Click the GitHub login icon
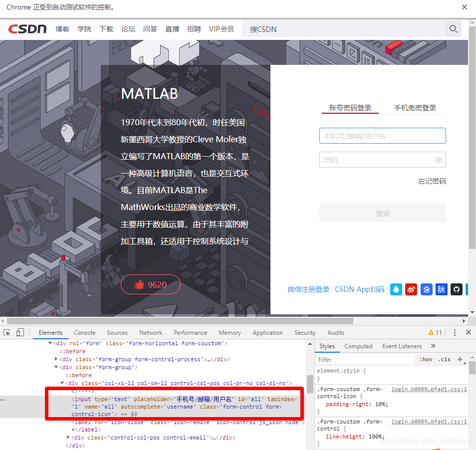 click(x=456, y=289)
